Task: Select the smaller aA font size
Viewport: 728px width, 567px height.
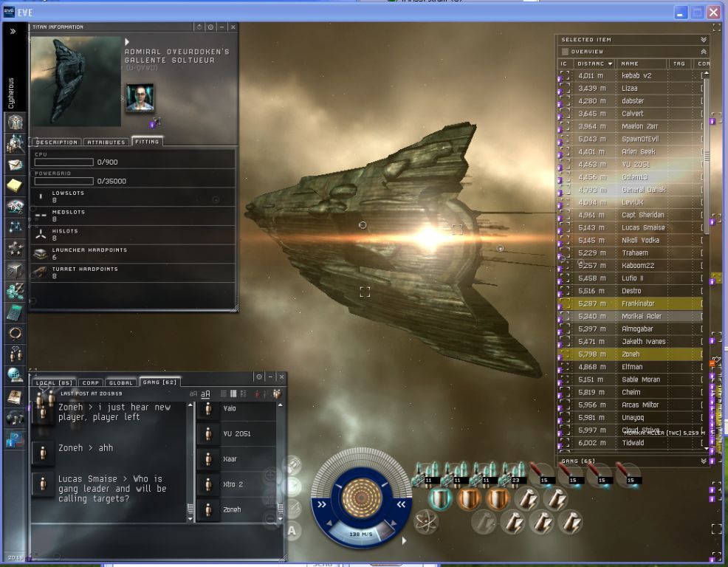Action: [x=193, y=394]
